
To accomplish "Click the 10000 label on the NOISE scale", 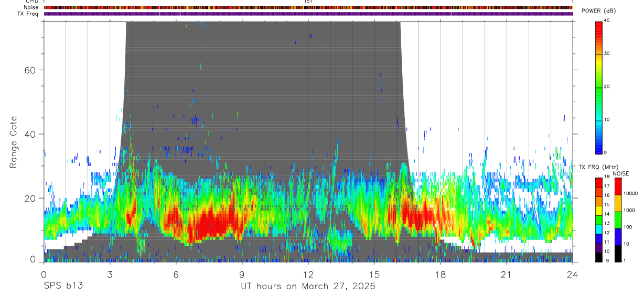I will click(x=631, y=193).
